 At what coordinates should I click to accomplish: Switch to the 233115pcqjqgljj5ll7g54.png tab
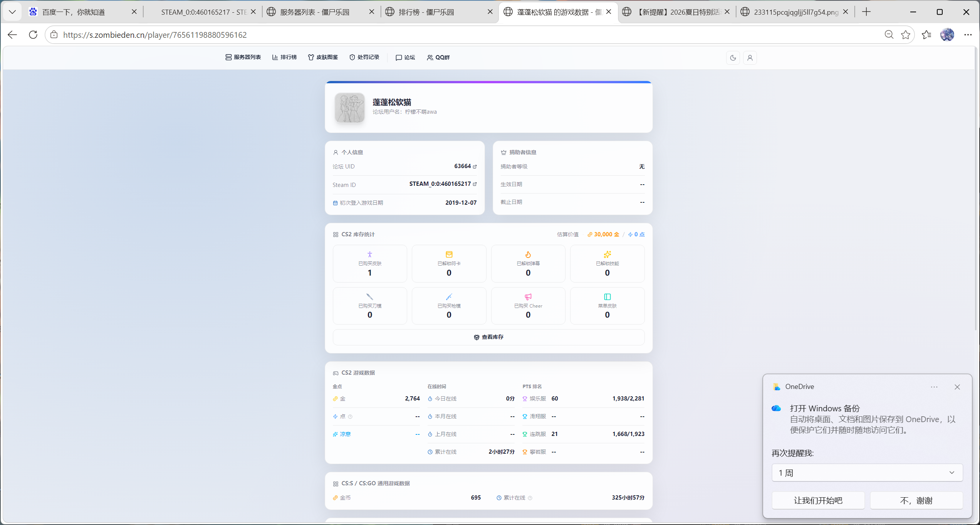pos(795,12)
